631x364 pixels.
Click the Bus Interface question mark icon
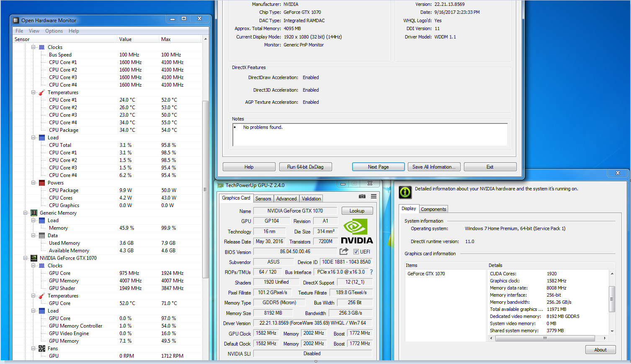coord(371,272)
